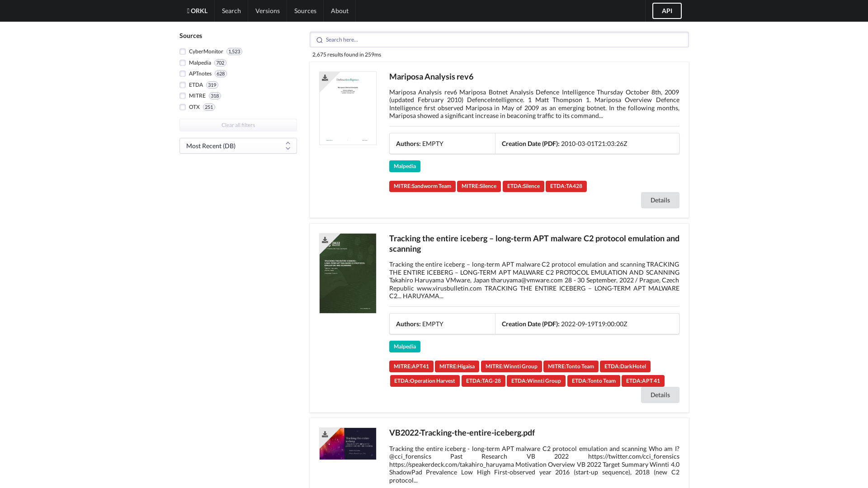Toggle the CyberMonitor source checkbox
The height and width of the screenshot is (488, 868).
pyautogui.click(x=183, y=52)
